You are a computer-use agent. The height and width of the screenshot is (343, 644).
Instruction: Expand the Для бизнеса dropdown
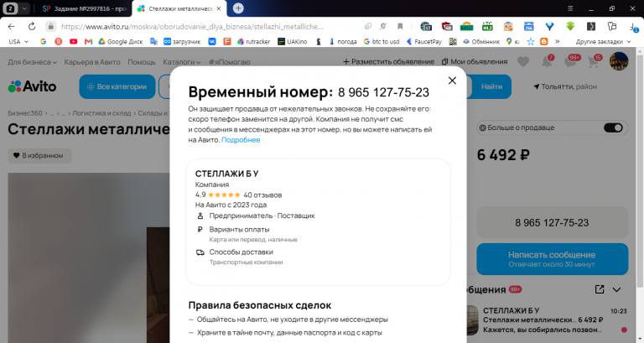click(x=32, y=62)
